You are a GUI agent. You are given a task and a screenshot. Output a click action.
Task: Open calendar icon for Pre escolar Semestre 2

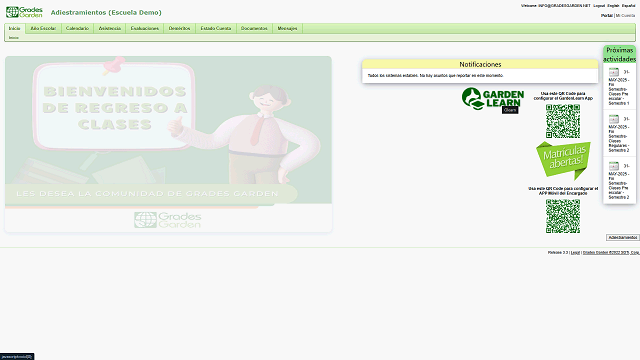tap(613, 166)
